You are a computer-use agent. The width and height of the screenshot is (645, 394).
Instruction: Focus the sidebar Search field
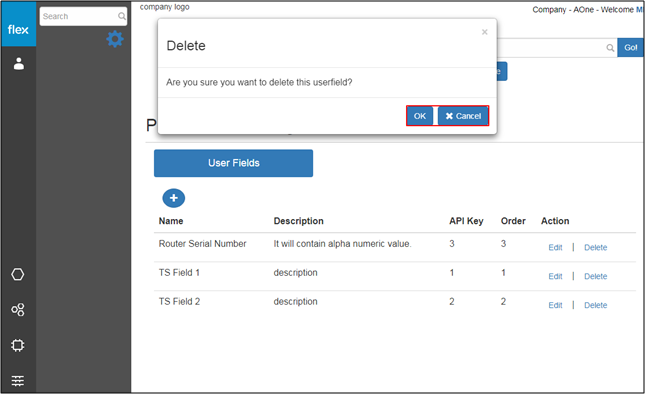83,16
